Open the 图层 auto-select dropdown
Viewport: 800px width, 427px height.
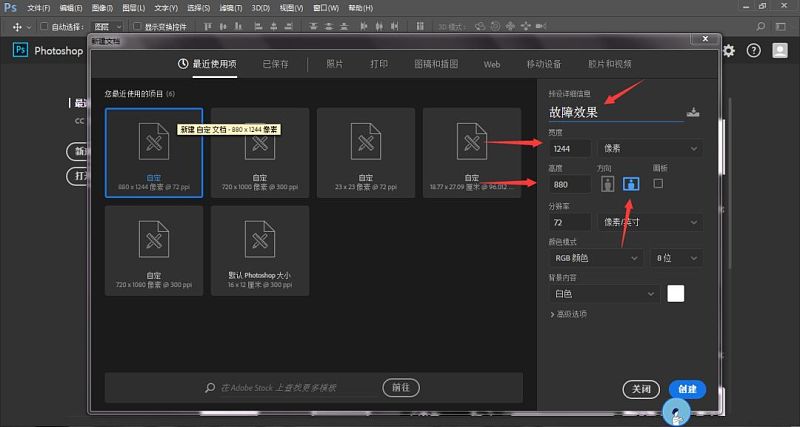click(x=107, y=27)
